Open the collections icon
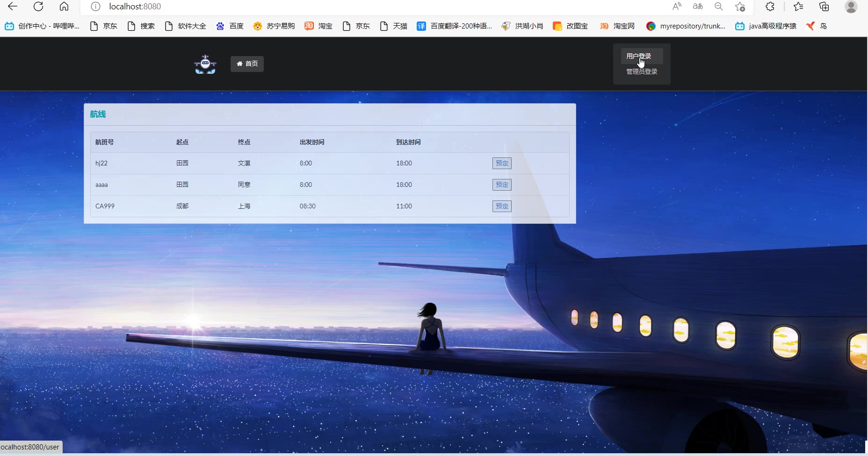Screen dimensions: 868x456 (824, 7)
